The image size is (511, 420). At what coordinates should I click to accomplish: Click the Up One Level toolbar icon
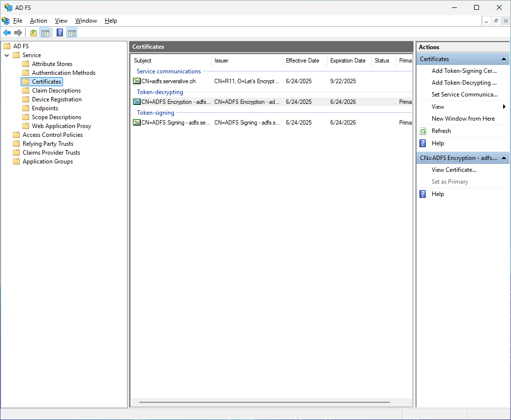click(33, 32)
